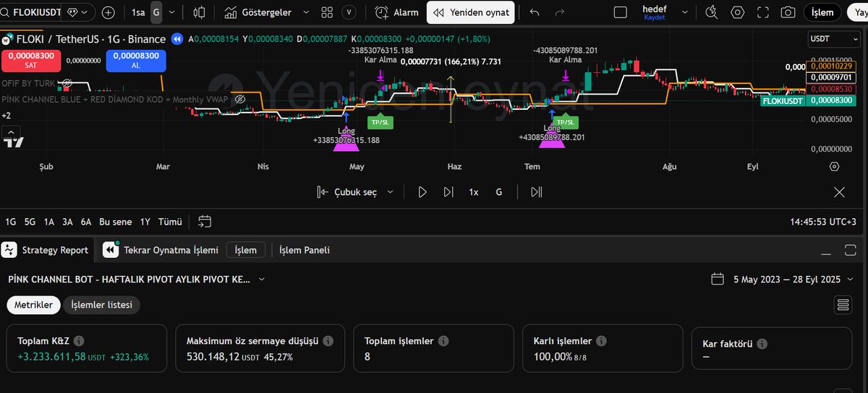The width and height of the screenshot is (868, 393).
Task: Toggle visibility of PİNK CHANNEL BLUE indicator
Action: click(x=241, y=98)
